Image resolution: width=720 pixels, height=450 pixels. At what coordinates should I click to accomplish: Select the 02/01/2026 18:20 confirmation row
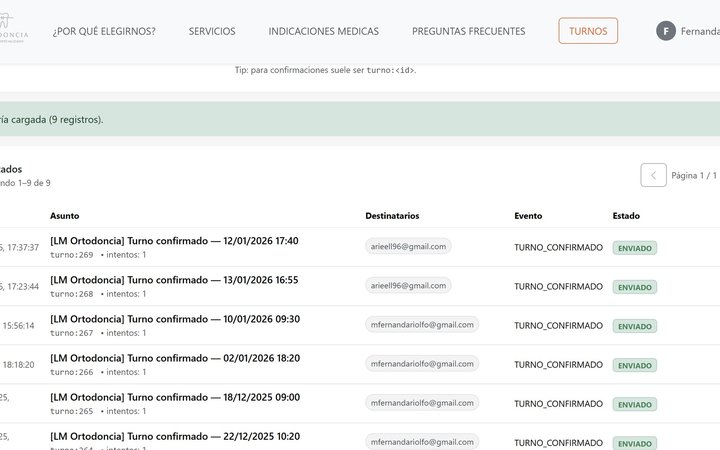[x=174, y=358]
